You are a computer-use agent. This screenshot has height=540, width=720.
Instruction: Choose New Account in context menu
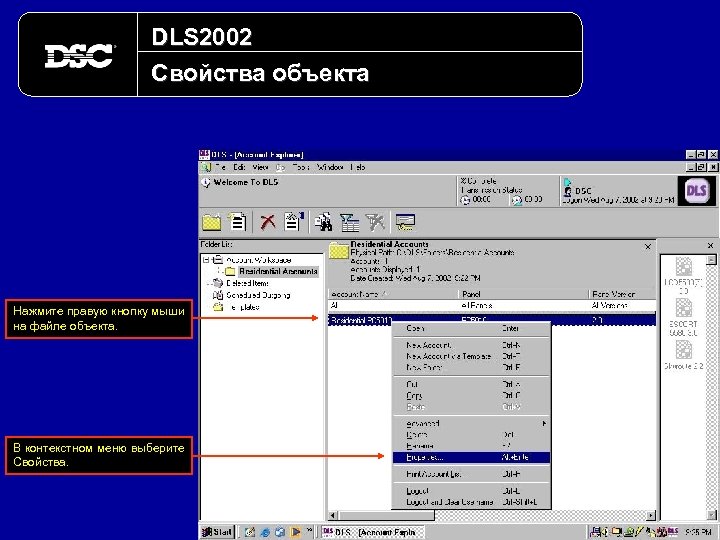[471, 345]
